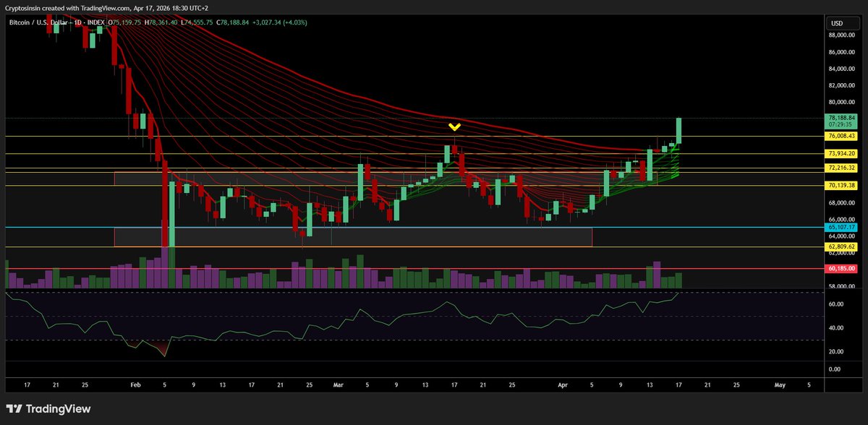Select the 76,008.43 yellow price level label
Screen dimensions: 868x425
841,136
